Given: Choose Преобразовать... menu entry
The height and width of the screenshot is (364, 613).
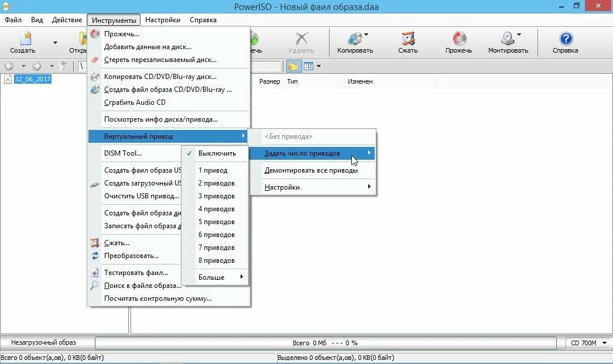Looking at the screenshot, I should [x=135, y=256].
